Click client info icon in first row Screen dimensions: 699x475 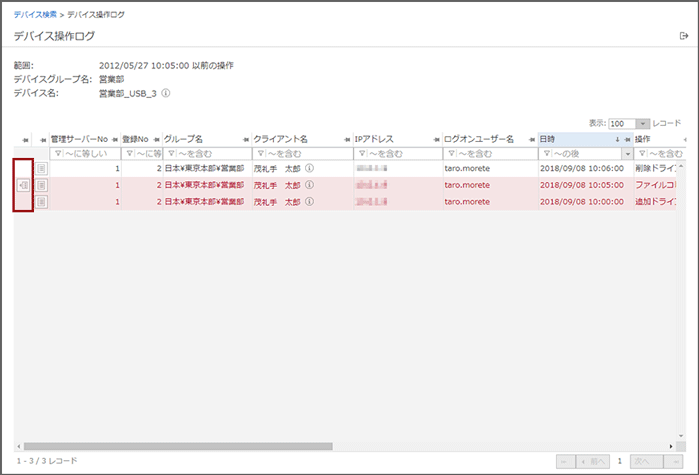(310, 170)
